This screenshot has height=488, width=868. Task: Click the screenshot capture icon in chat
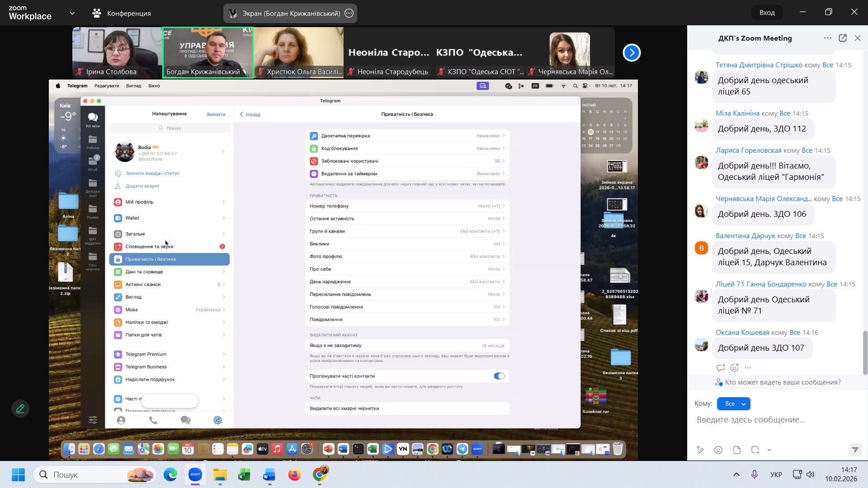tap(755, 450)
